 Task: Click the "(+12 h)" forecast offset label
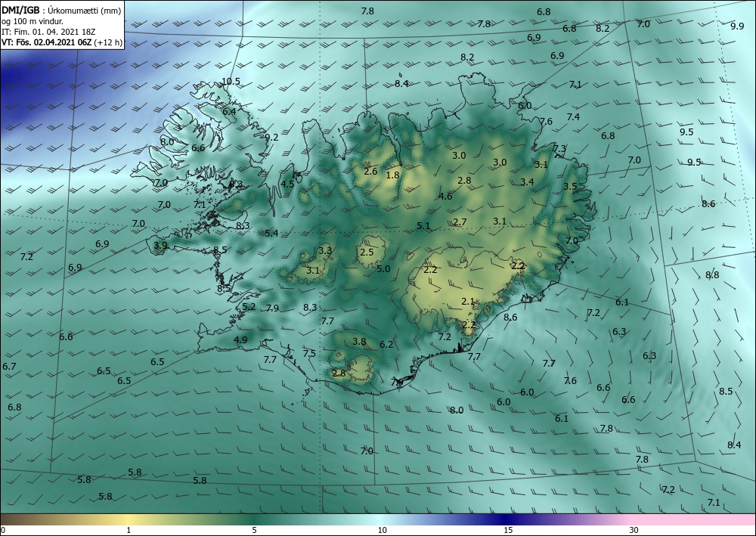point(110,42)
